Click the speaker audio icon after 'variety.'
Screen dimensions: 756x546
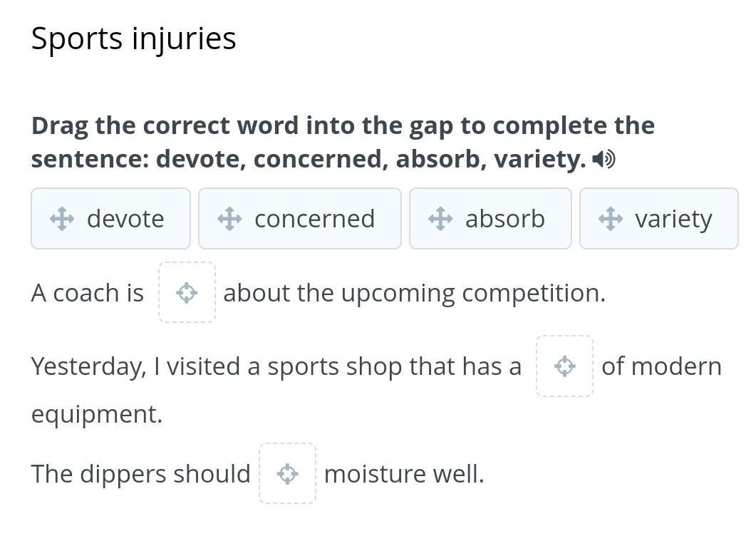(x=604, y=159)
